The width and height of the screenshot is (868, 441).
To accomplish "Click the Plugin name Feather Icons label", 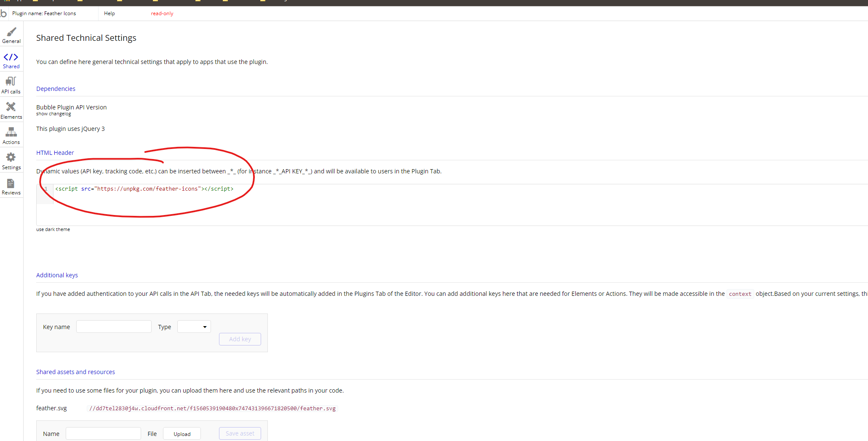I will click(44, 13).
